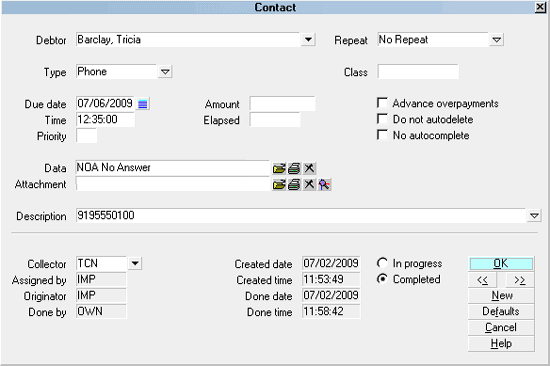Select the In progress radio button
Screen dimensions: 550x366
[x=382, y=263]
